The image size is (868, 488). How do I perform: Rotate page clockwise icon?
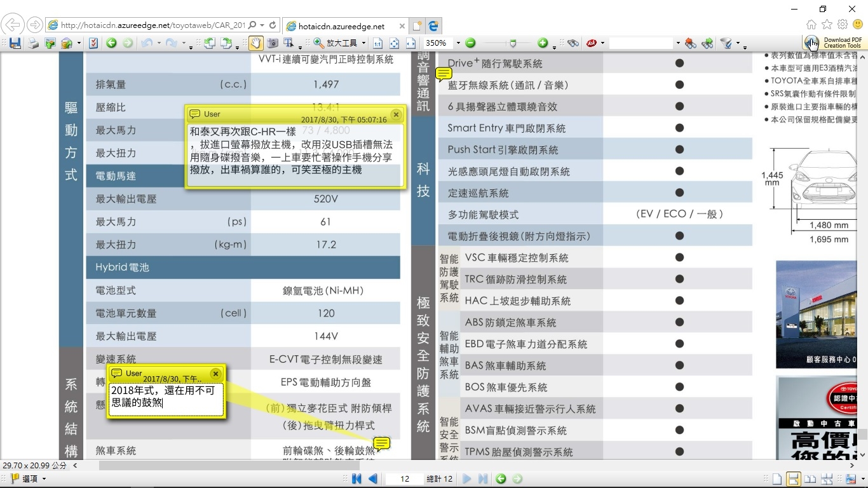click(x=226, y=43)
